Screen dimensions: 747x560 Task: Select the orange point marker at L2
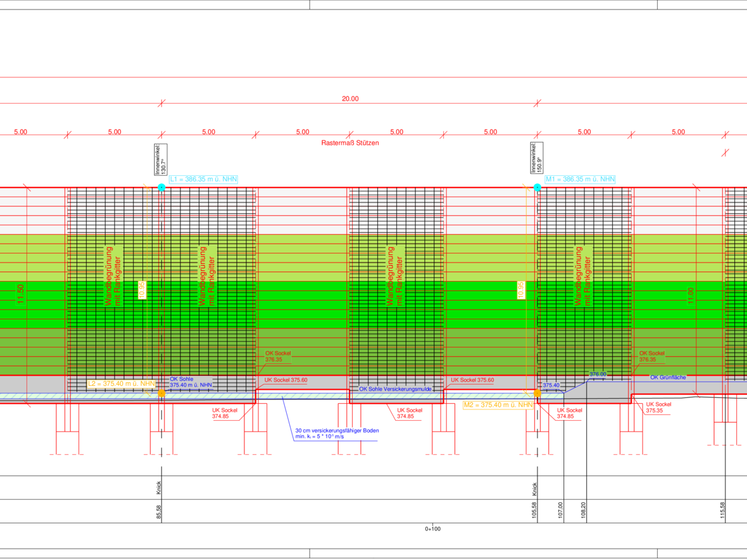point(161,393)
